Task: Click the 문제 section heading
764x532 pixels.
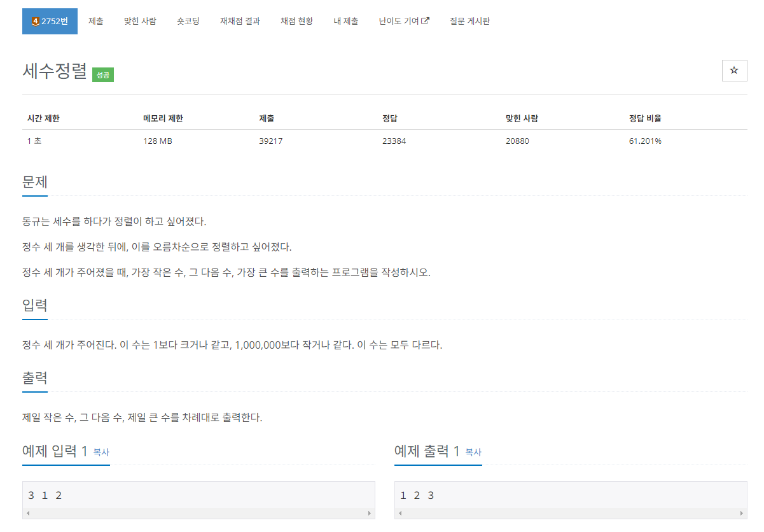Action: pos(35,181)
